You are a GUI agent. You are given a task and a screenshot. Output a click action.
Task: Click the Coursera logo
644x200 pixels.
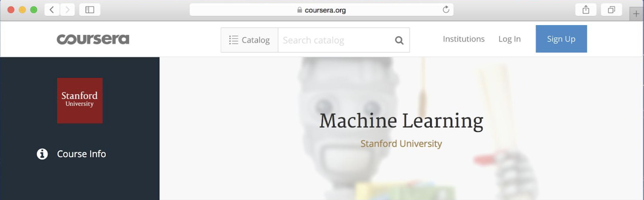point(93,39)
